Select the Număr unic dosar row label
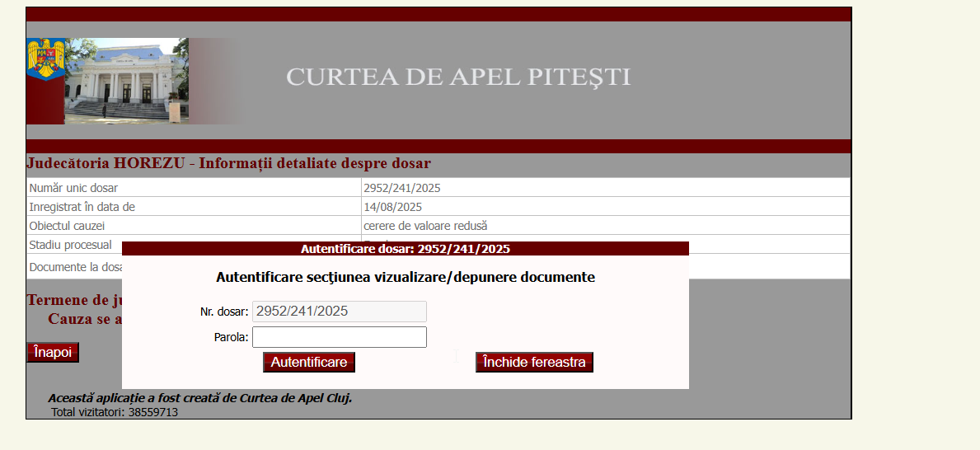Image resolution: width=980 pixels, height=450 pixels. click(73, 188)
